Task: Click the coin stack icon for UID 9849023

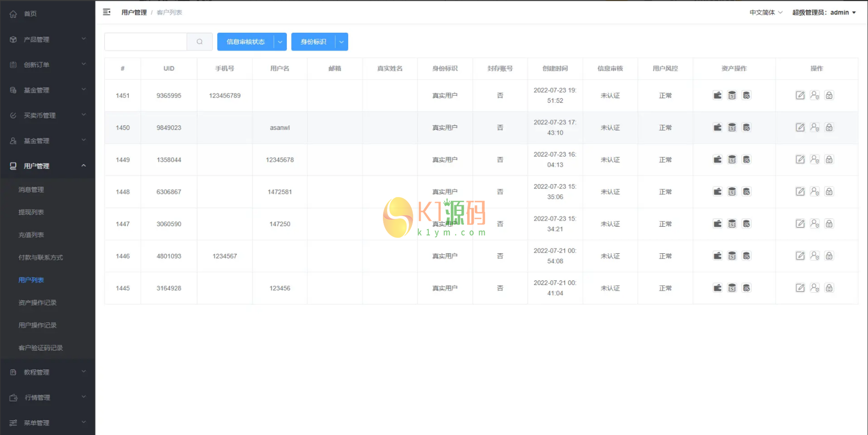Action: (732, 127)
